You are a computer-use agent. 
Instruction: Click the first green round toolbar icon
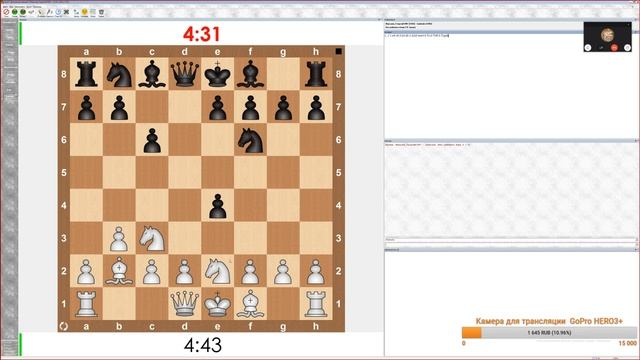[x=15, y=12]
